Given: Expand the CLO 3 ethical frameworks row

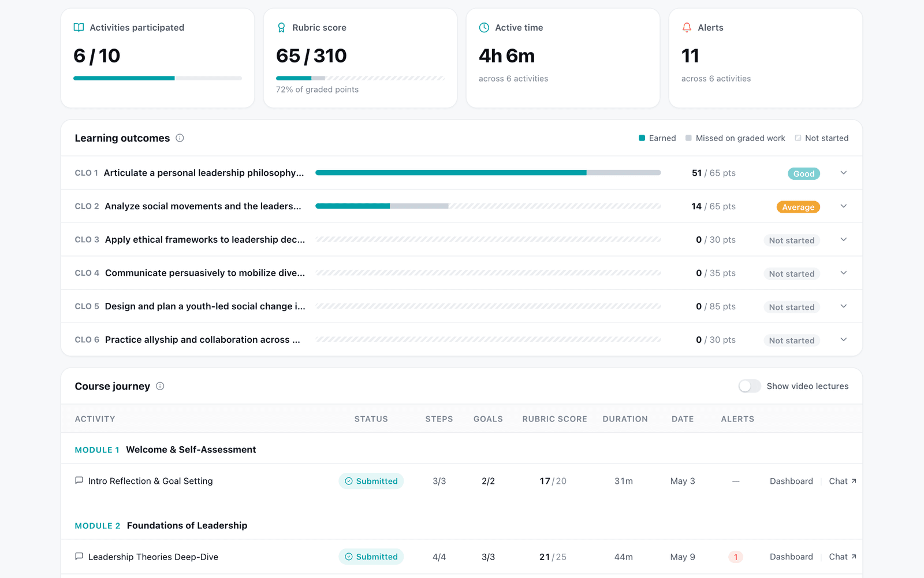Looking at the screenshot, I should pyautogui.click(x=844, y=240).
